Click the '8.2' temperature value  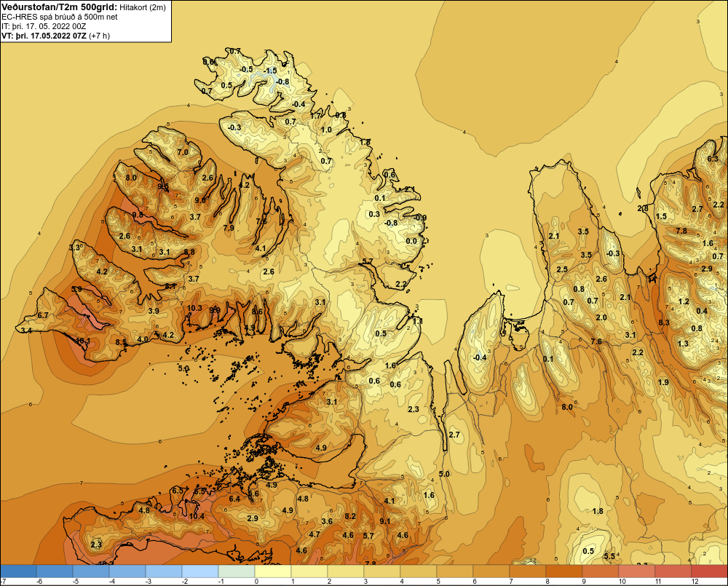click(x=350, y=516)
